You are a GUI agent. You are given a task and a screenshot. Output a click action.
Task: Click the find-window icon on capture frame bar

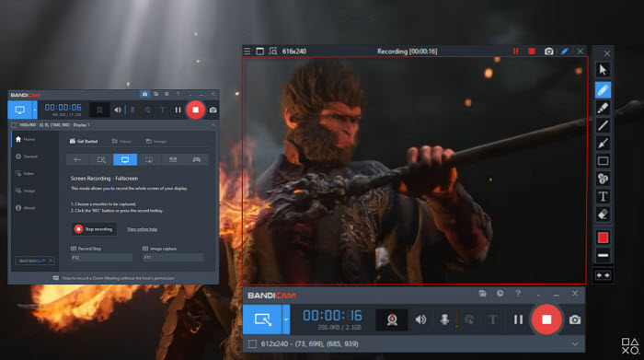pos(272,52)
